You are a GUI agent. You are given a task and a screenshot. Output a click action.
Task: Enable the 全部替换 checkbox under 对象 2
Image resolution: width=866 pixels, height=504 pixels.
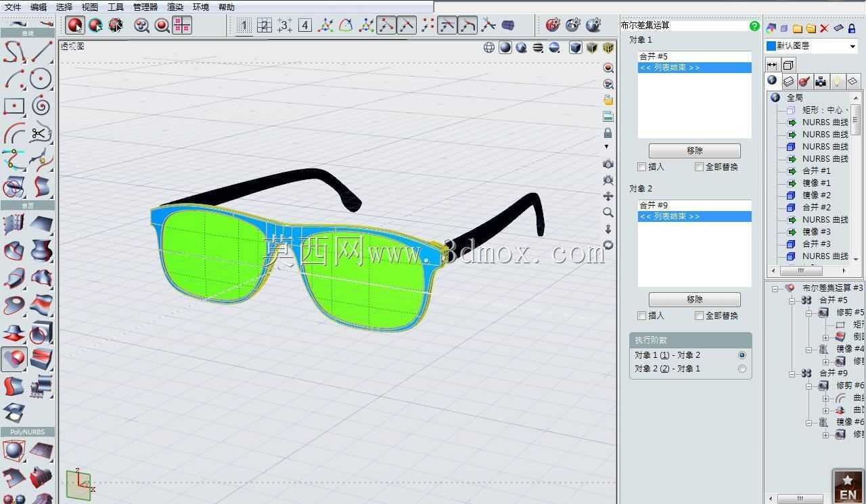click(700, 315)
